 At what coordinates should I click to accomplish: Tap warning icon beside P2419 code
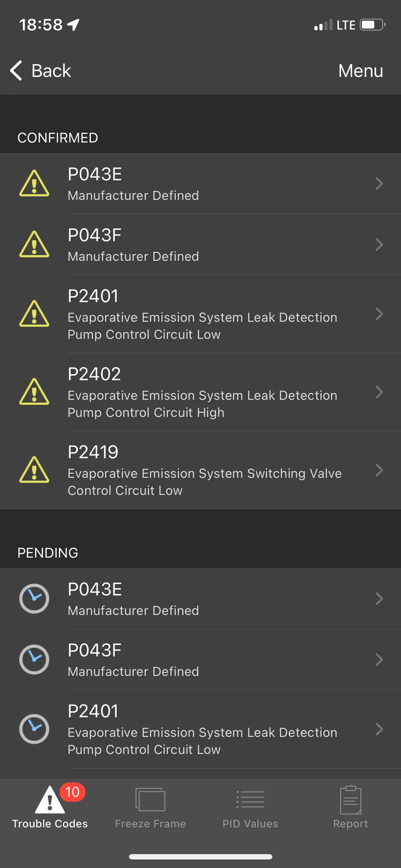point(34,470)
